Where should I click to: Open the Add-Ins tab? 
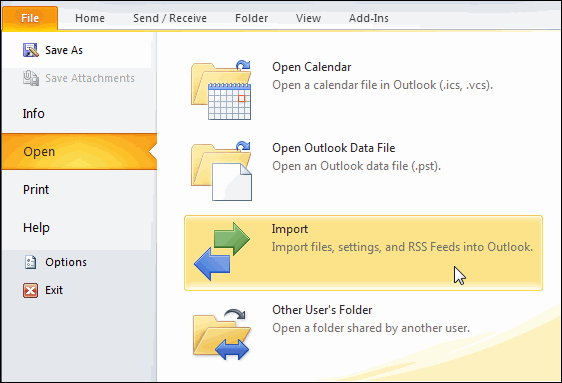[369, 18]
